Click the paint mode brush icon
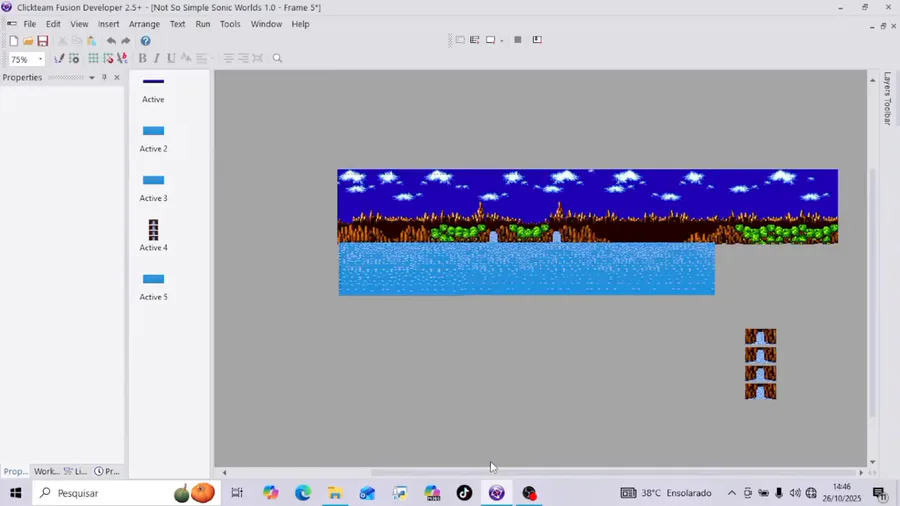The width and height of the screenshot is (900, 506). tap(59, 58)
